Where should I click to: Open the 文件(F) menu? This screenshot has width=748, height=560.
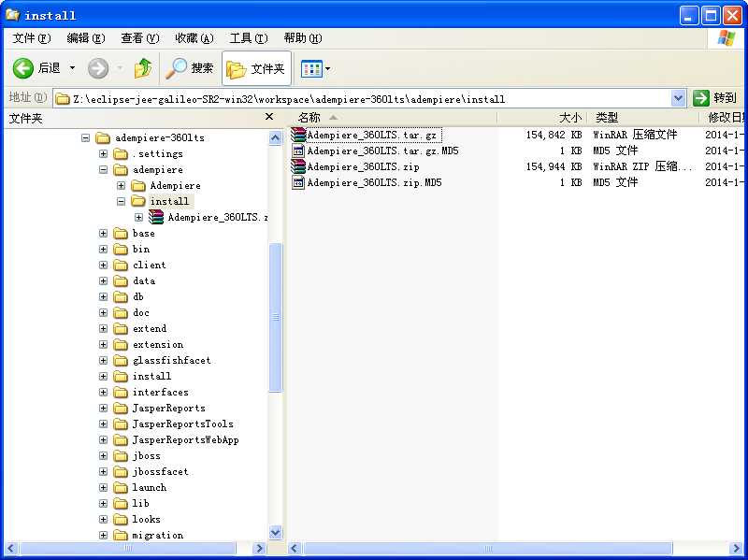[32, 38]
